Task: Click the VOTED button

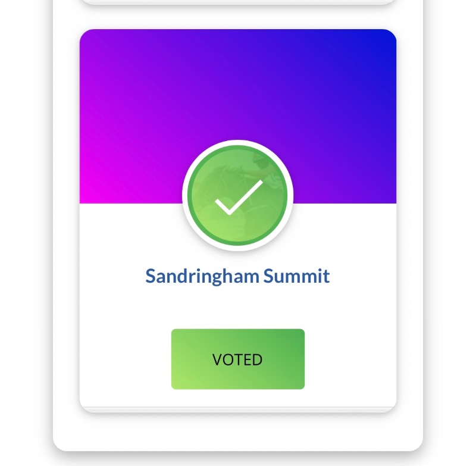Action: 237,359
